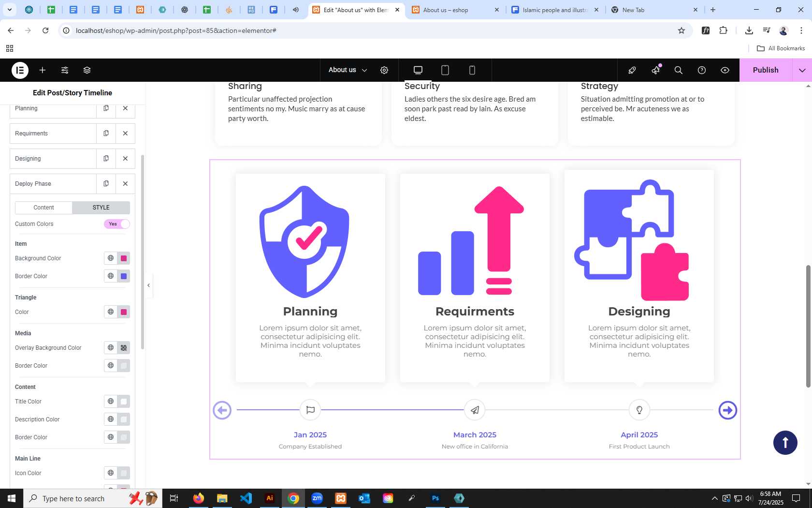The width and height of the screenshot is (812, 508).
Task: Remove the Designing item
Action: click(125, 159)
